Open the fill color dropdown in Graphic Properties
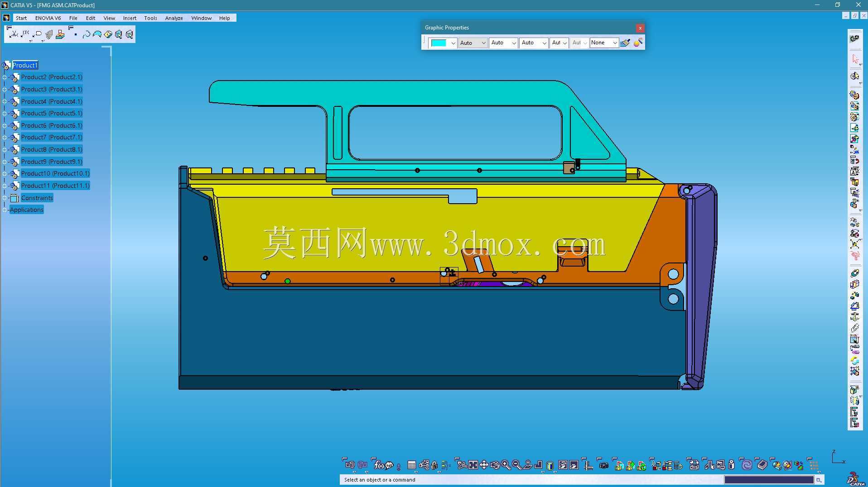Image resolution: width=868 pixels, height=487 pixels. tap(453, 43)
